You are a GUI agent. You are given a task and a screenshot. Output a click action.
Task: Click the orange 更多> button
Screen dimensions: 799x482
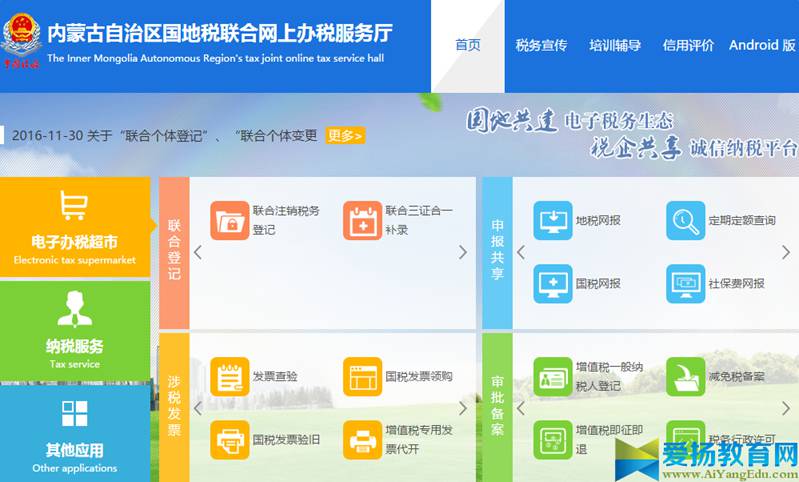[x=345, y=136]
